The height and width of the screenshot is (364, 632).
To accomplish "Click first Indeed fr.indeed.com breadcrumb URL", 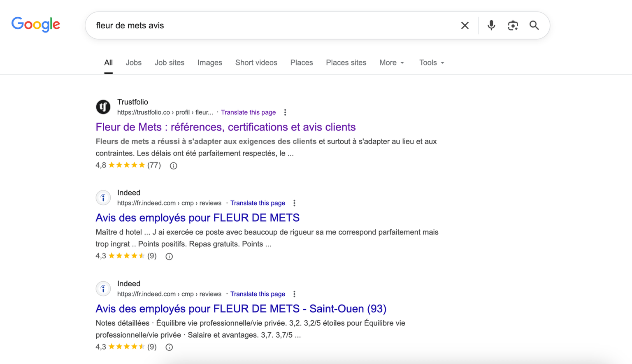I will click(x=169, y=203).
